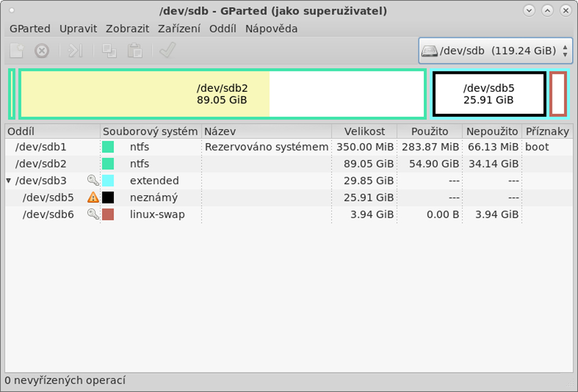Click the warning icon on /dev/sdb5
This screenshot has width=578, height=392.
pos(93,197)
